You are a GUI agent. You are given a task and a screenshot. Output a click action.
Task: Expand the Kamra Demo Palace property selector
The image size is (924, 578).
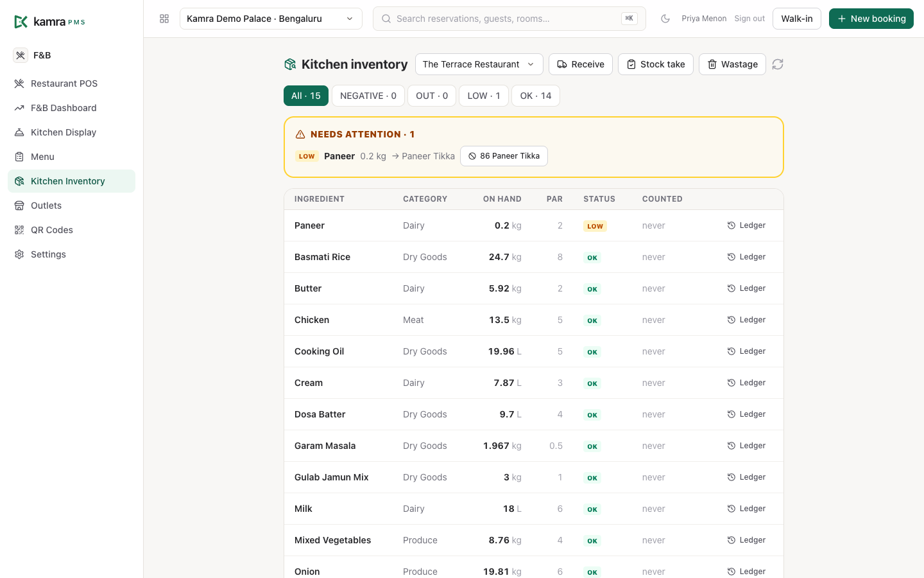271,19
